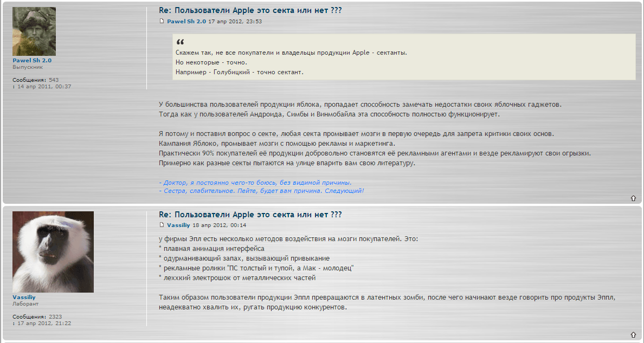Open Pawel Sh 2.0's bearded man avatar
The height and width of the screenshot is (343, 644).
point(34,31)
